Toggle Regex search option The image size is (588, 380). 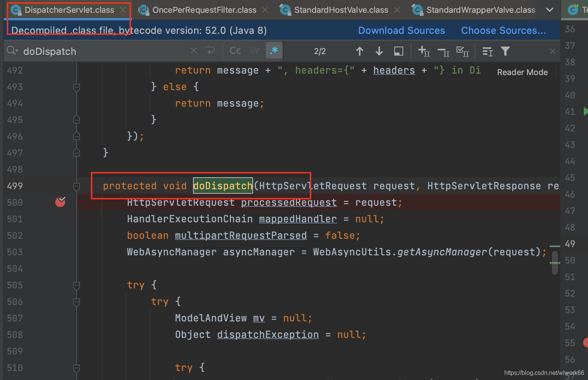coord(274,50)
